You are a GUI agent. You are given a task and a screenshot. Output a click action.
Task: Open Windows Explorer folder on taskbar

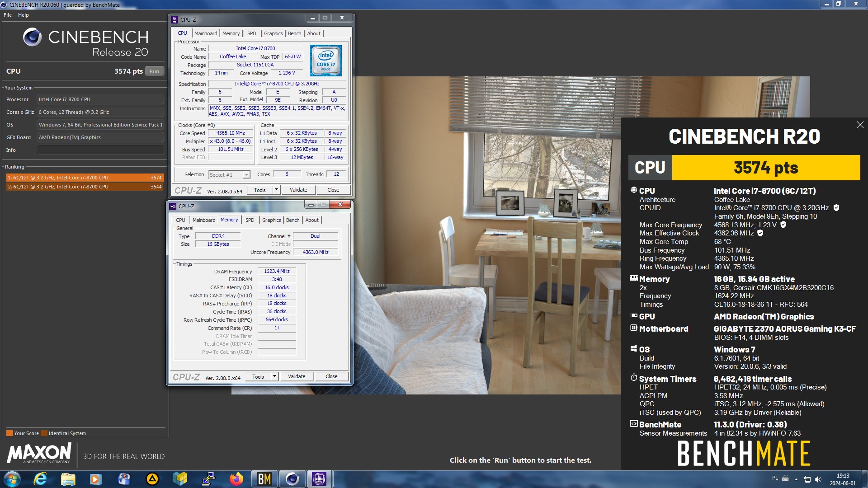coord(68,479)
